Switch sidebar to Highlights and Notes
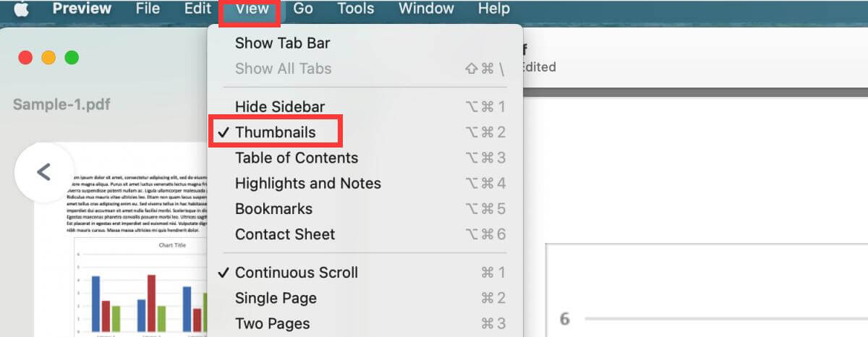The image size is (868, 337). click(x=307, y=184)
